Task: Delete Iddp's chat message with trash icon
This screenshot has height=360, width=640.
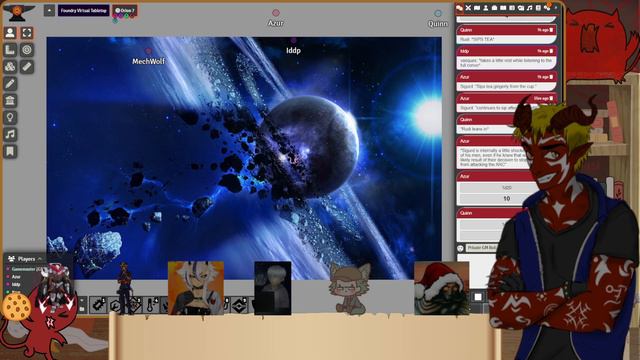Action: (551, 51)
